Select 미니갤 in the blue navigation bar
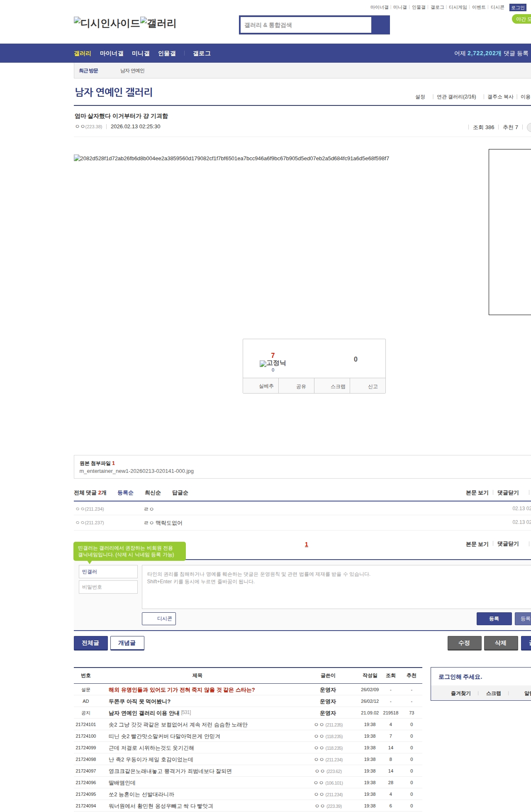The width and height of the screenshot is (531, 812). coord(141,53)
